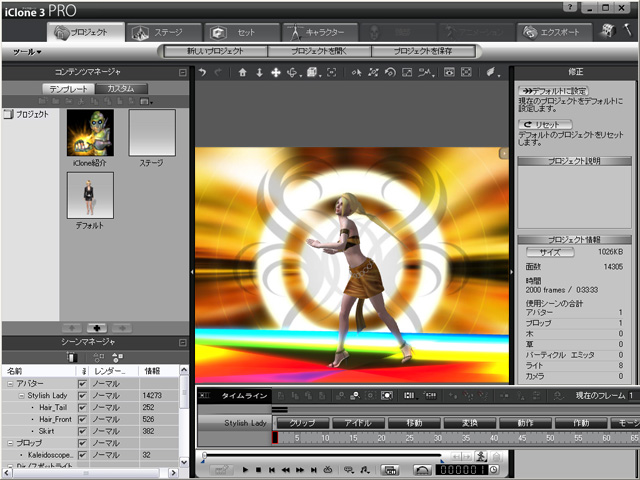
Task: Select the camera rotate orbit tool
Action: point(292,73)
